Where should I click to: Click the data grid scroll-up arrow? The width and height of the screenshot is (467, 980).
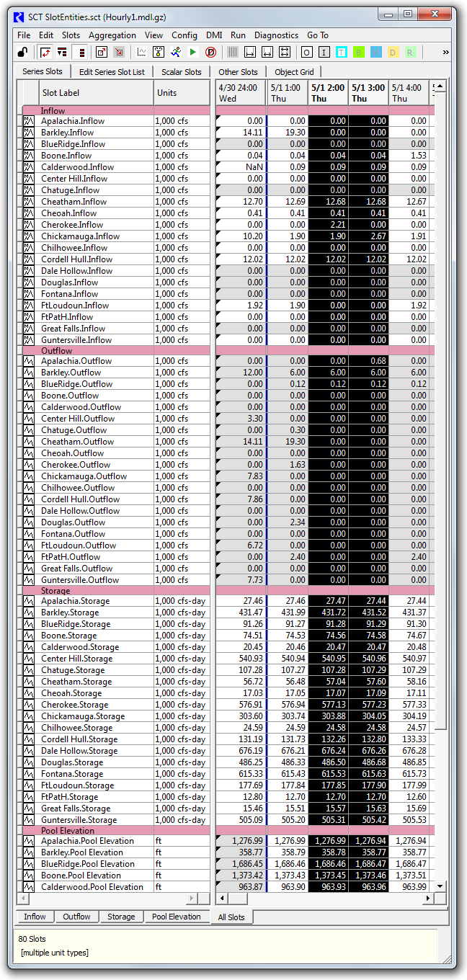[x=441, y=86]
